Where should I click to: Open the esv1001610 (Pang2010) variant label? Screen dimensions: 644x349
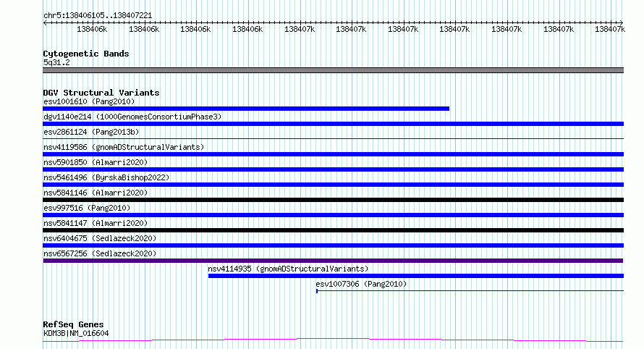point(89,101)
